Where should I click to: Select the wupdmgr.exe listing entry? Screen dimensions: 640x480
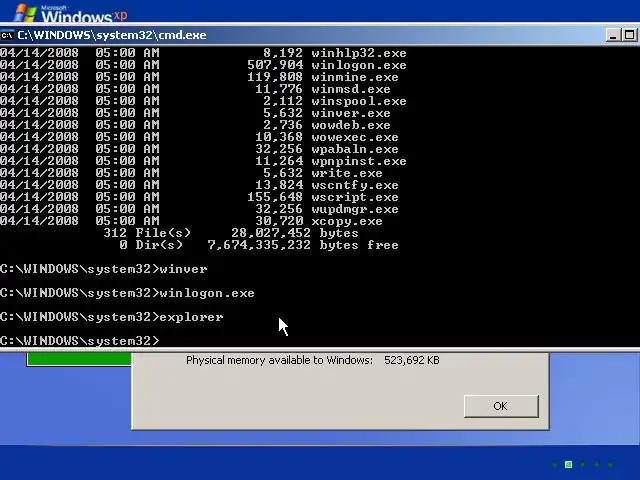(x=199, y=209)
